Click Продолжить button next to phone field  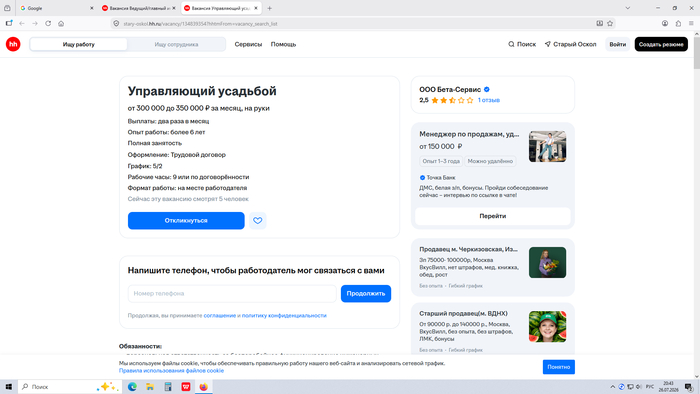[366, 294]
